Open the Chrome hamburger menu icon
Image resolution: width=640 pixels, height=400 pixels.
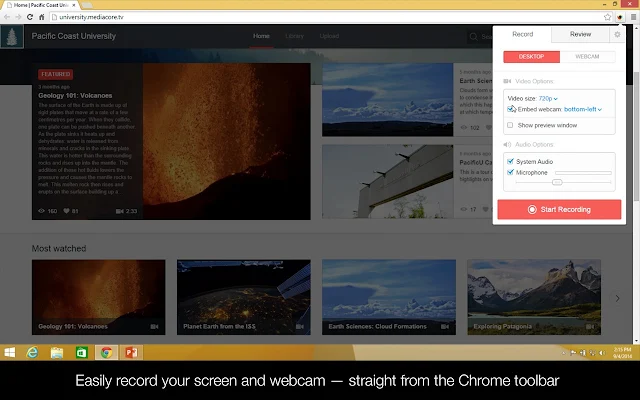pos(633,17)
